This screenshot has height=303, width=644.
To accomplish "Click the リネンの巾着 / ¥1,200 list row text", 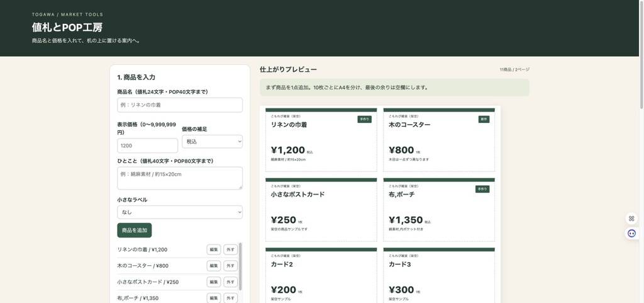I will click(x=142, y=249).
